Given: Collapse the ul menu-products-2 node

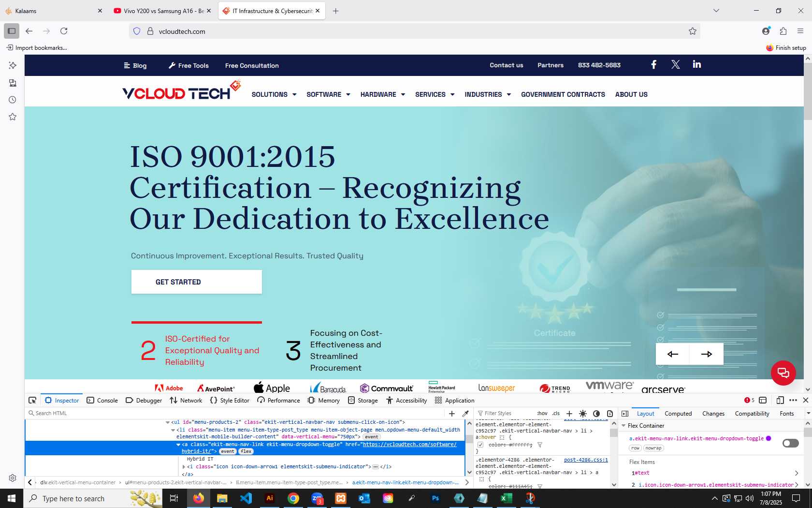Looking at the screenshot, I should tap(168, 422).
